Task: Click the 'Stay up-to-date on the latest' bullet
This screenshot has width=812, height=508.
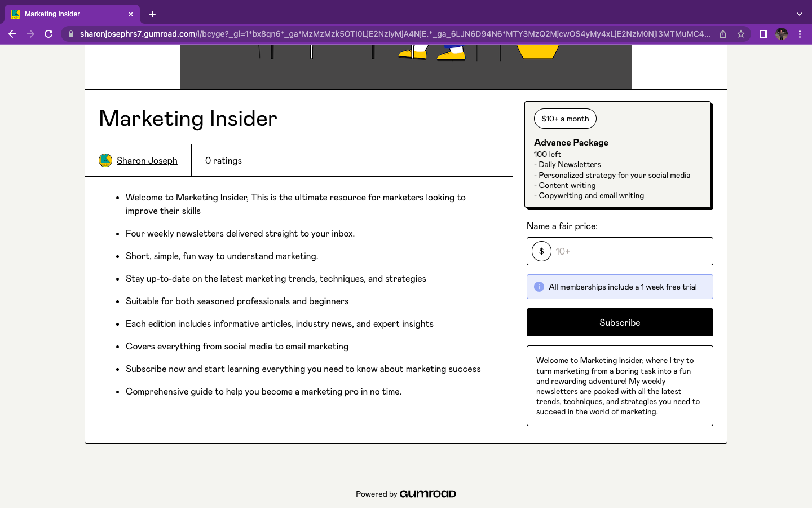Action: coord(276,278)
